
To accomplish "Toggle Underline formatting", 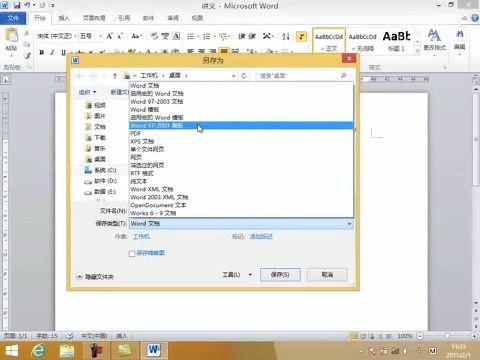I will tap(63, 52).
